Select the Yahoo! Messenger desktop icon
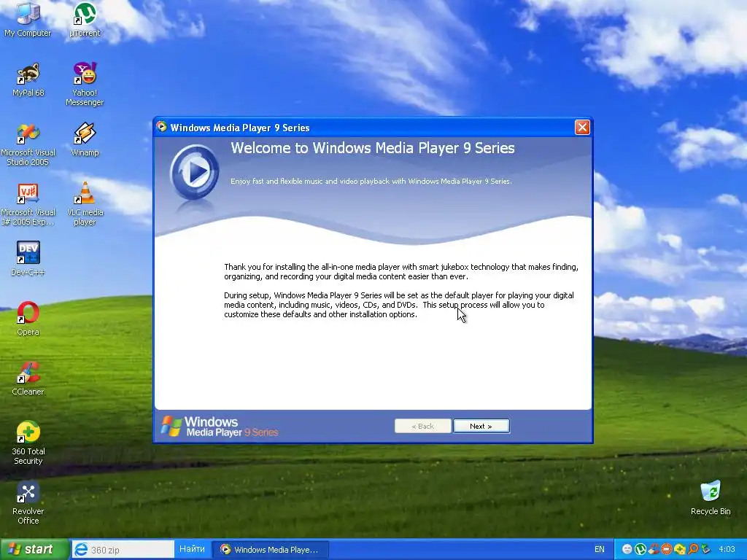 [x=85, y=84]
